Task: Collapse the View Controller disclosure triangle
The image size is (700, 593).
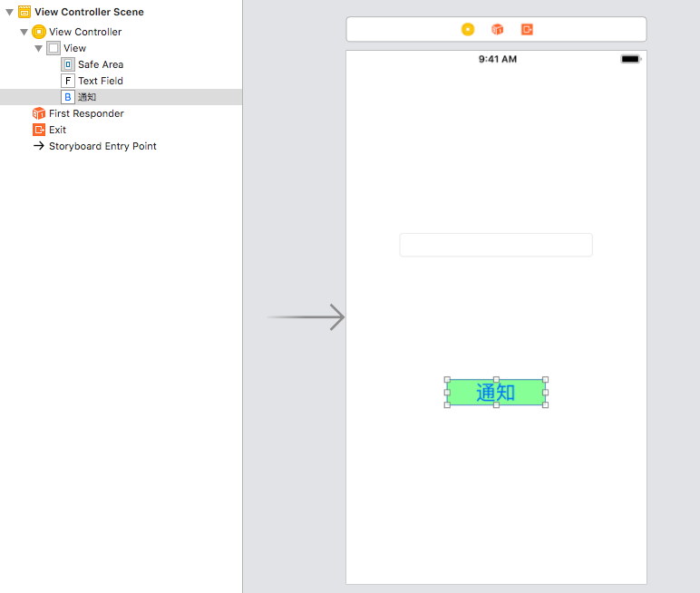Action: click(x=24, y=32)
